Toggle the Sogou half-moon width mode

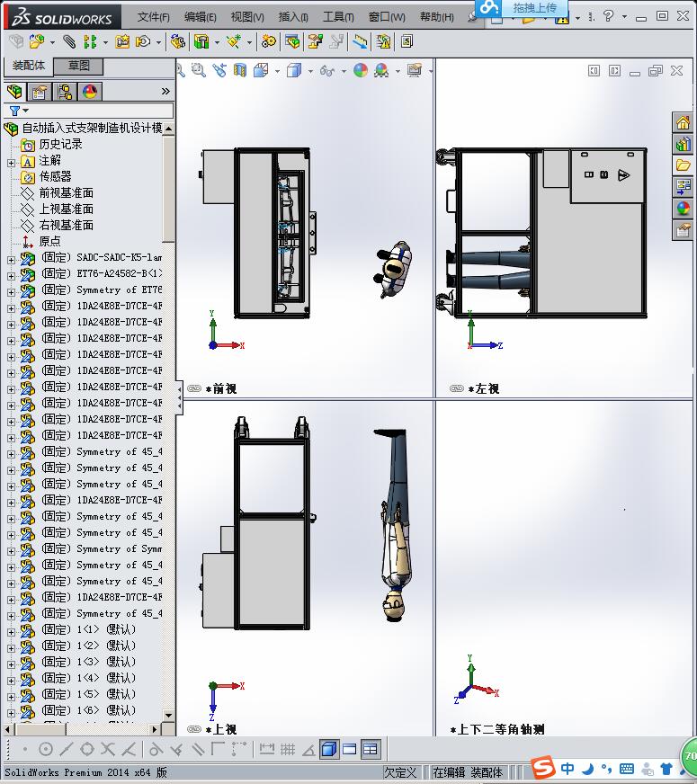pyautogui.click(x=588, y=768)
